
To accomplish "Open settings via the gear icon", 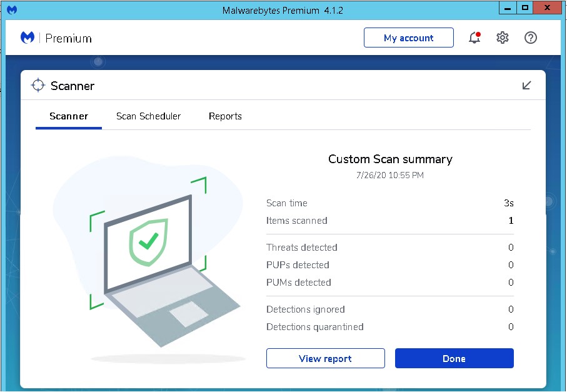I will click(502, 38).
